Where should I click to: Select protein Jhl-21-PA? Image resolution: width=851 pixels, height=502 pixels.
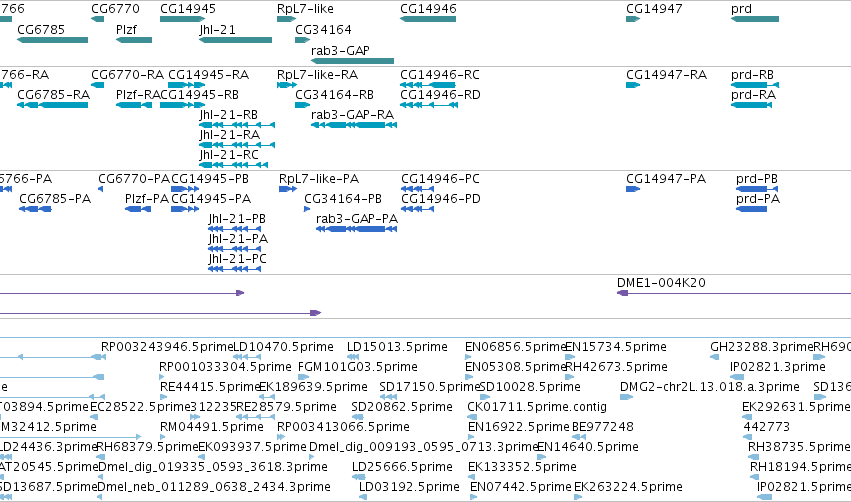click(238, 239)
